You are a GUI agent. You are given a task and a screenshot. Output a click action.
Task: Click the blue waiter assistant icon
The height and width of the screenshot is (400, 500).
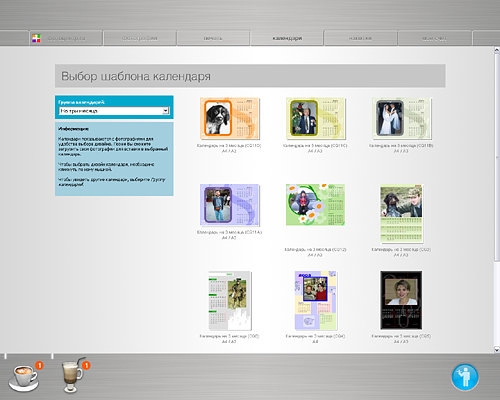click(465, 377)
